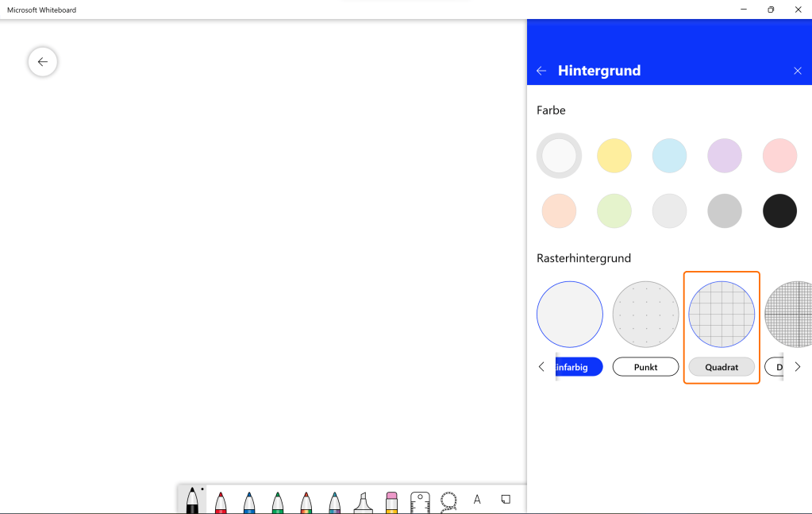The image size is (812, 514).
Task: Select the red pen tool
Action: (221, 502)
